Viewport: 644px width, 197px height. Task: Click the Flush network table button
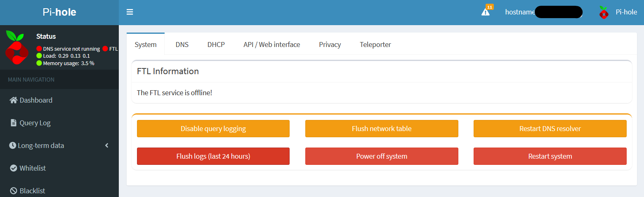pyautogui.click(x=382, y=129)
